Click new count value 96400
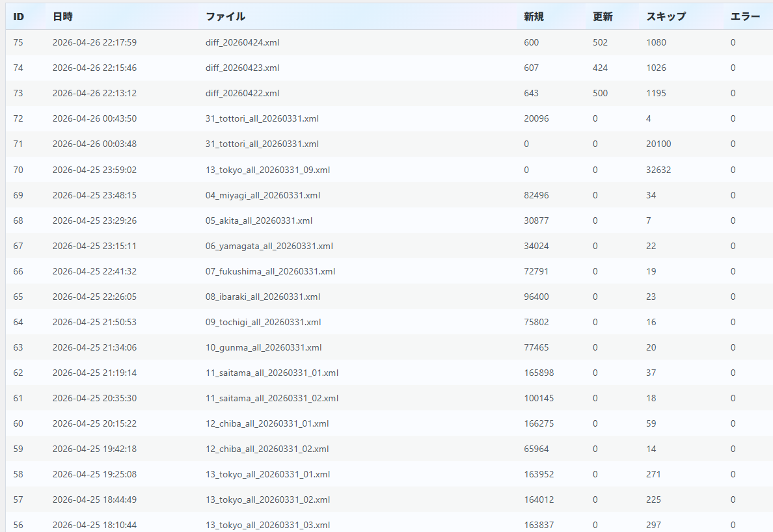The width and height of the screenshot is (773, 532). [536, 297]
